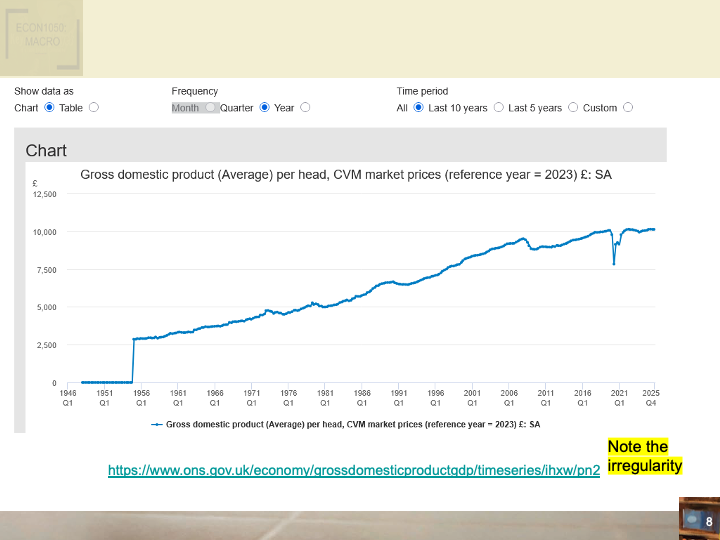Click the 1946 Q1 x-axis label
The image size is (720, 540).
(68, 398)
